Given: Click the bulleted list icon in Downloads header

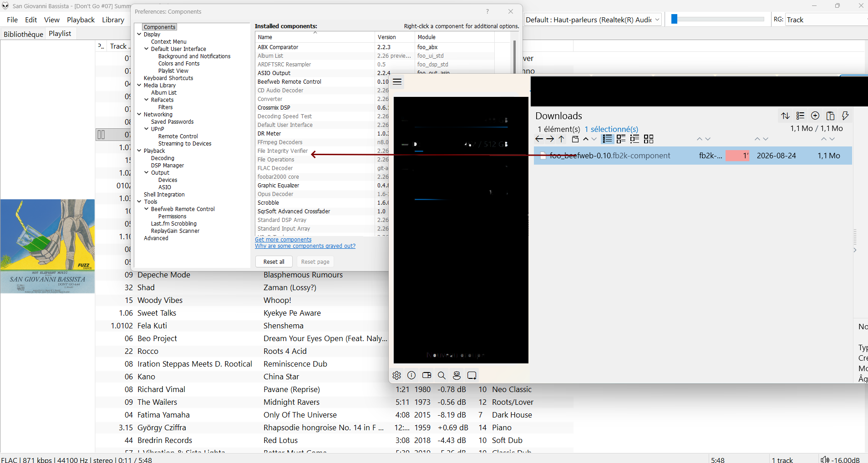Looking at the screenshot, I should [800, 116].
